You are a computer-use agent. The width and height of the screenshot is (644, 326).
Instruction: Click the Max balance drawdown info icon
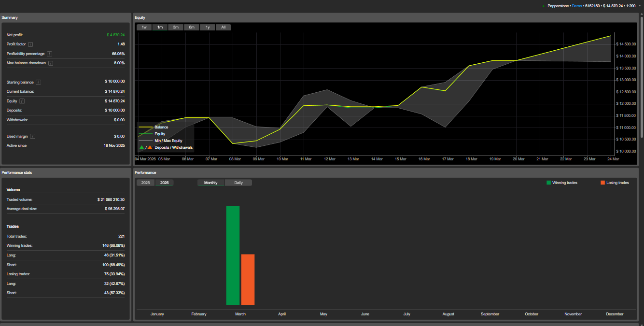coord(51,63)
